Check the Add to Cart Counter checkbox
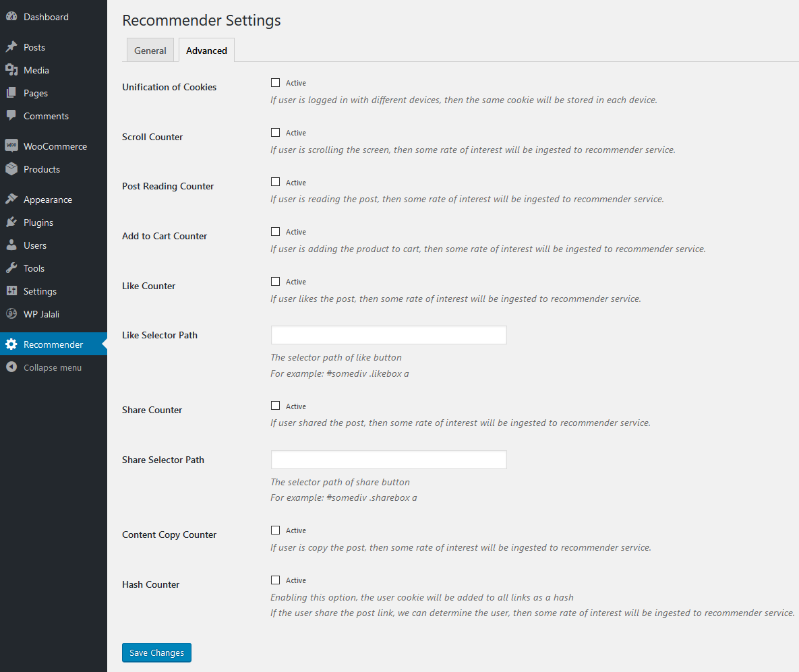Image resolution: width=799 pixels, height=672 pixels. click(x=276, y=231)
